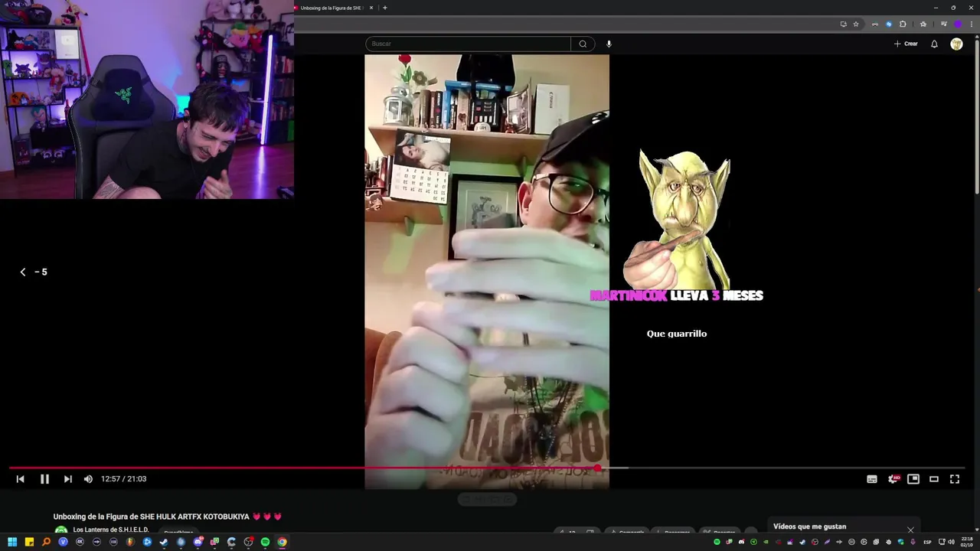Open Spotify from the taskbar
This screenshot has width=980, height=551.
point(265,542)
